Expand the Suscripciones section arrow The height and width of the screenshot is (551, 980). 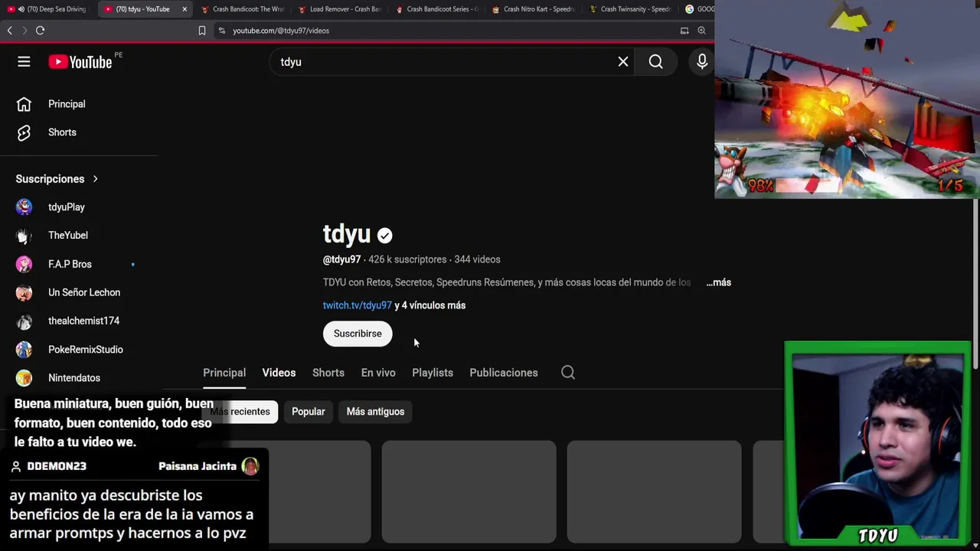95,179
